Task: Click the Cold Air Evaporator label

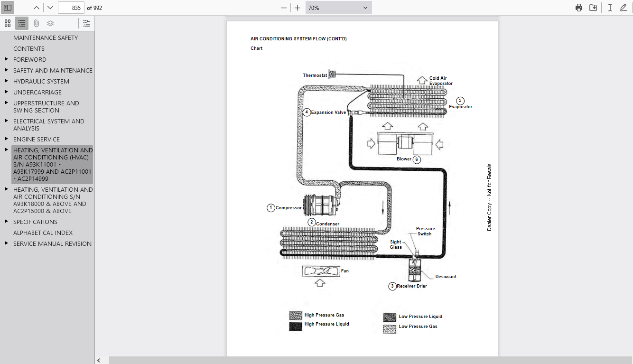Action: click(441, 81)
